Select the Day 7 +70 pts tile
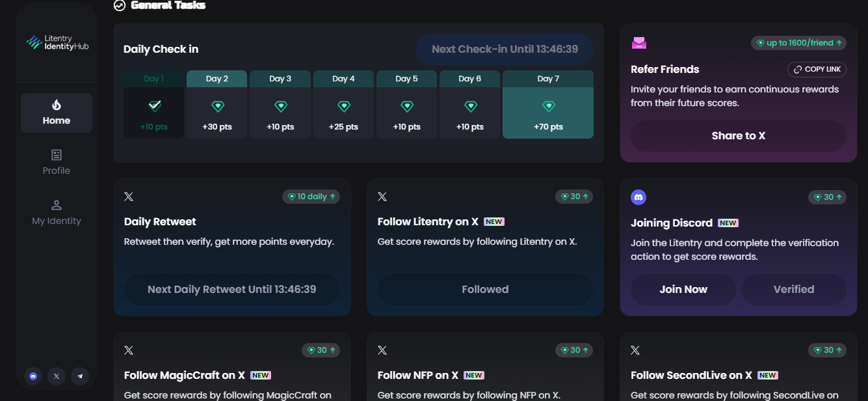Screen dimensions: 868x401 point(548,104)
